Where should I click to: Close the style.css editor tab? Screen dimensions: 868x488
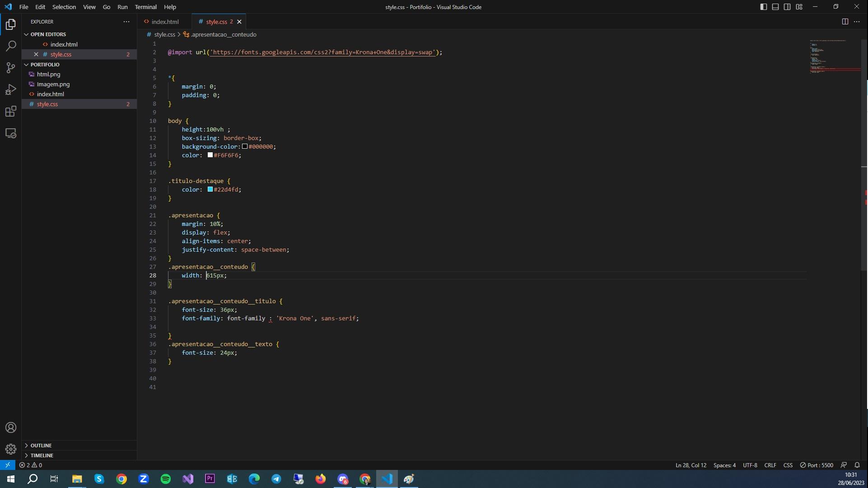239,22
